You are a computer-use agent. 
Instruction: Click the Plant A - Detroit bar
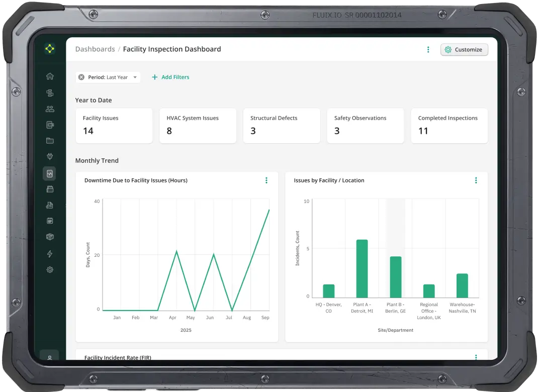click(362, 268)
